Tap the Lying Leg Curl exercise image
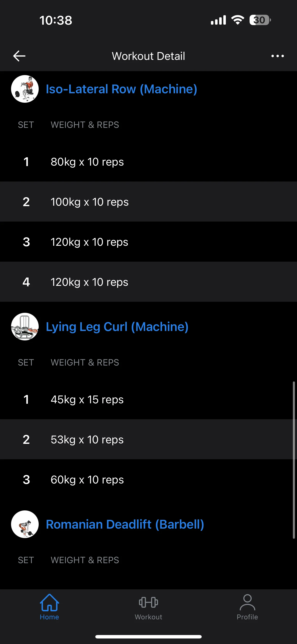Image resolution: width=297 pixels, height=644 pixels. click(25, 327)
